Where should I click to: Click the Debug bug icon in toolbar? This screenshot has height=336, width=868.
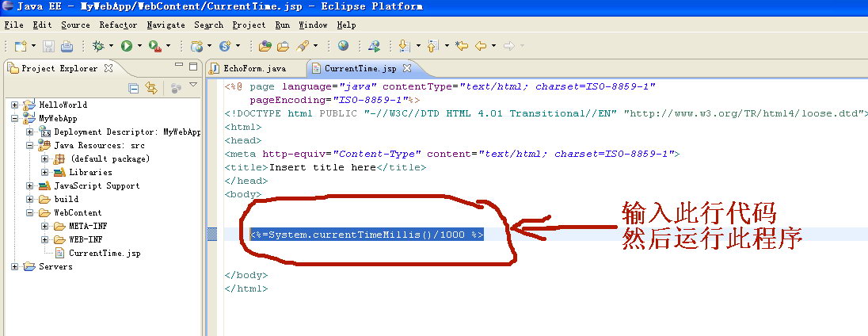click(x=99, y=47)
